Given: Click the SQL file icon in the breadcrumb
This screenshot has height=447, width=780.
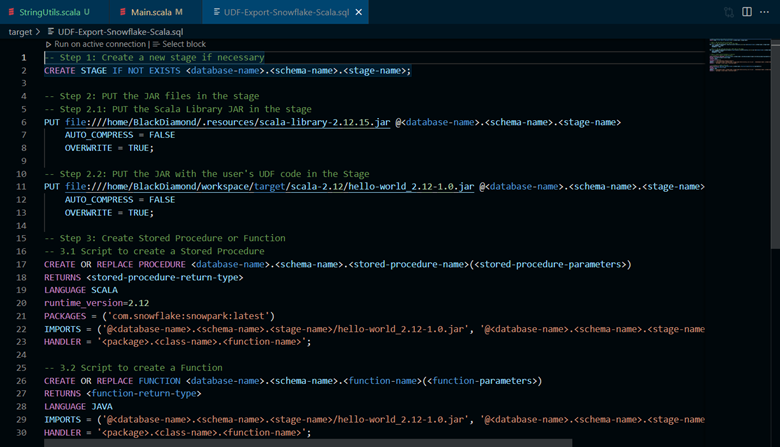Looking at the screenshot, I should pos(51,31).
